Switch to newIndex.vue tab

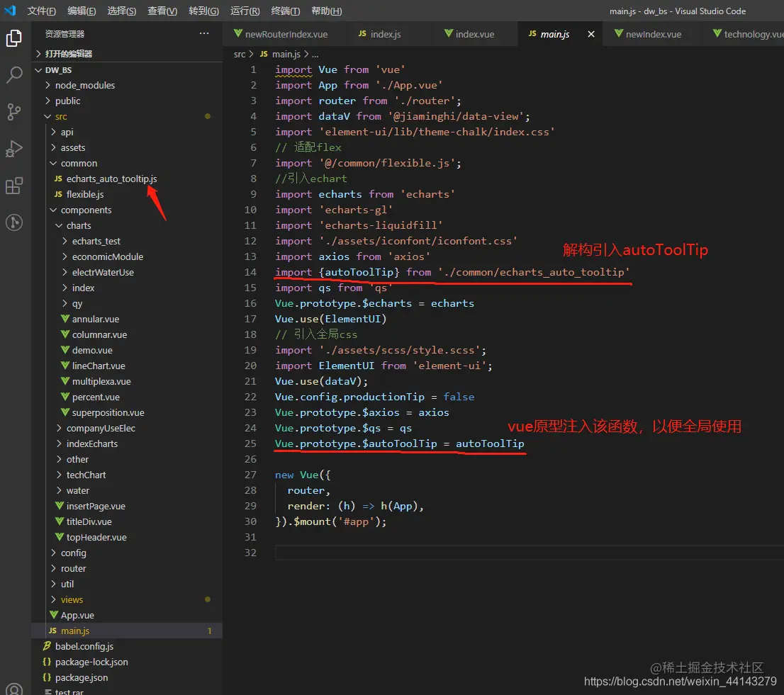(653, 34)
